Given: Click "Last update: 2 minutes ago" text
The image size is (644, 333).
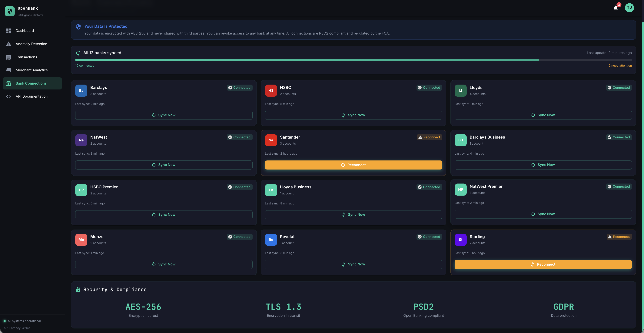Looking at the screenshot, I should pyautogui.click(x=609, y=53).
